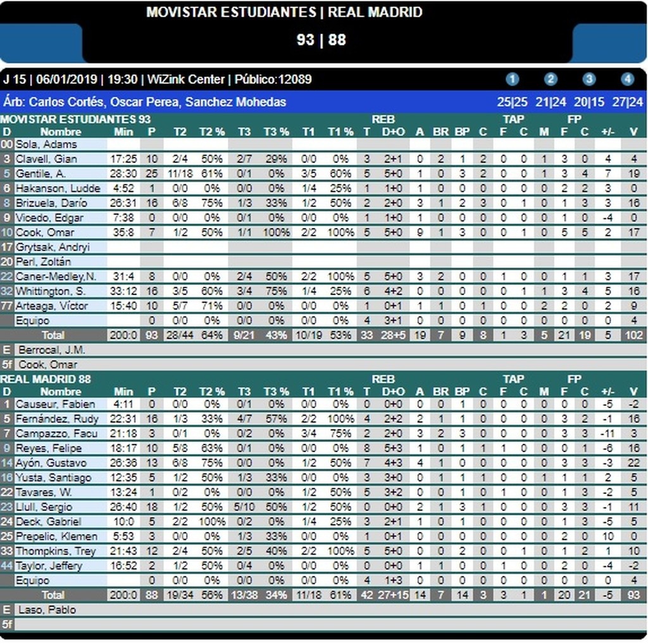Select player Deck, Gabriel
The image size is (648, 644).
pyautogui.click(x=48, y=522)
